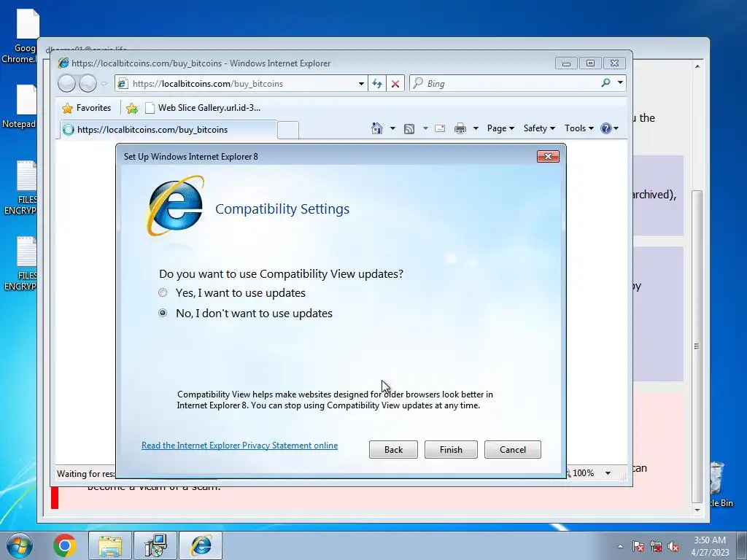Expand the 100% zoom level dropdown
This screenshot has height=560, width=747.
click(608, 472)
